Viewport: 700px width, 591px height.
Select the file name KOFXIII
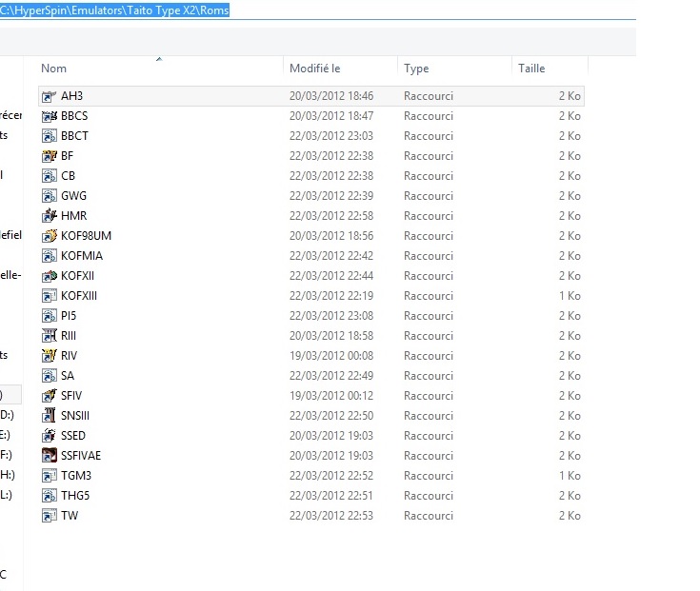tap(79, 296)
